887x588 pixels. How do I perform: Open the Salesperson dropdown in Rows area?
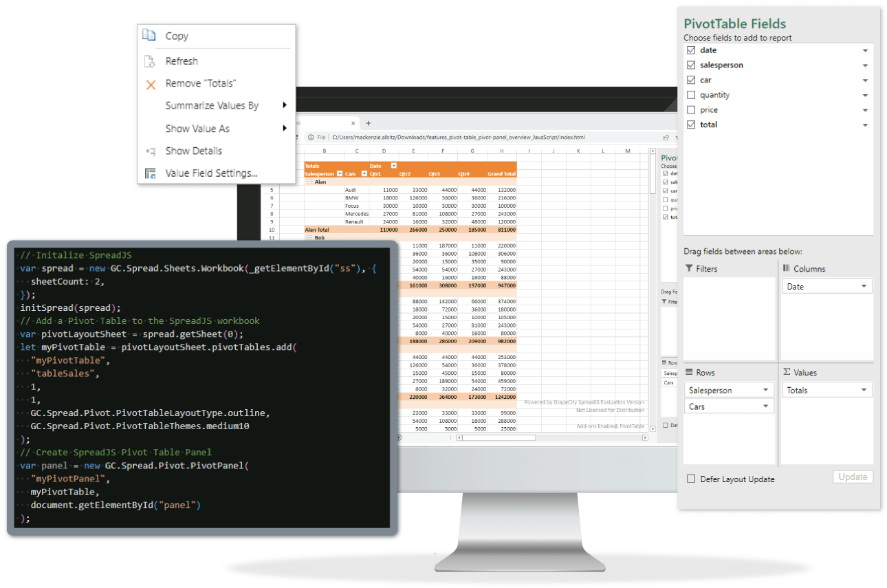click(765, 390)
